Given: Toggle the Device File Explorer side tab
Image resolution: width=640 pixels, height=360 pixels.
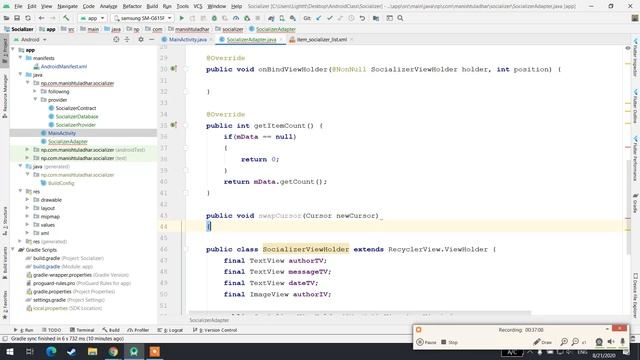Looking at the screenshot, I should point(636,295).
